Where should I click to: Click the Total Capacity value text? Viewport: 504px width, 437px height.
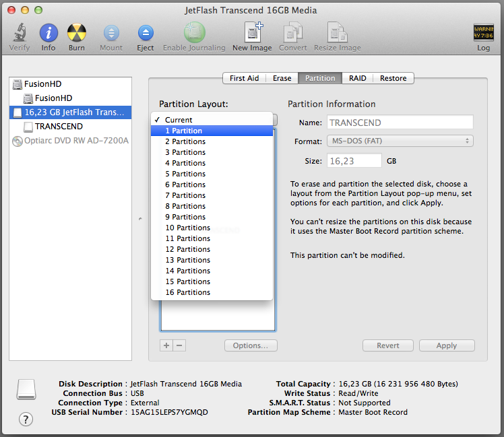pyautogui.click(x=398, y=384)
